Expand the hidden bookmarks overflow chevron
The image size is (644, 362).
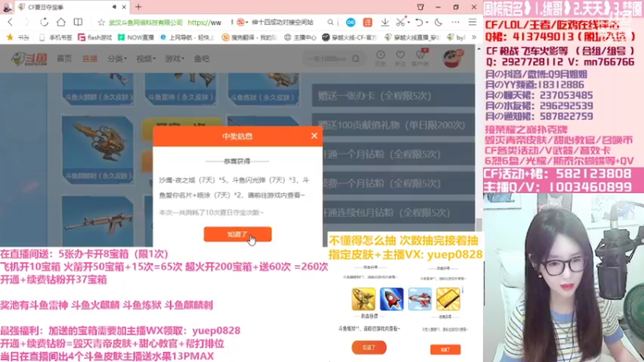pos(473,37)
